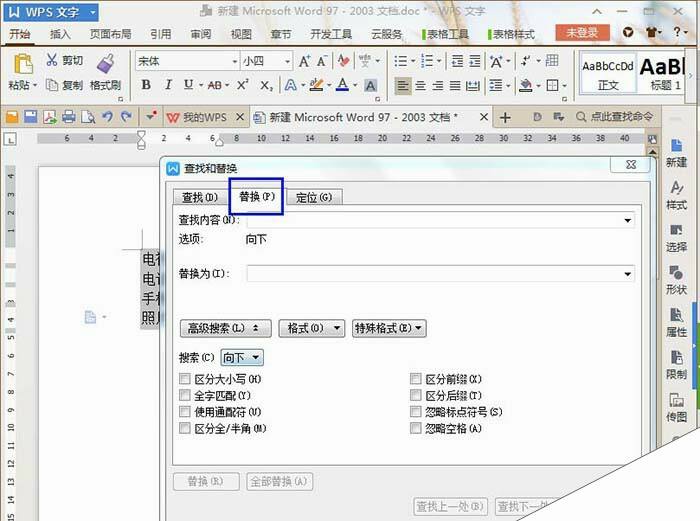
Task: Click the Redo arrow icon
Action: tap(126, 117)
